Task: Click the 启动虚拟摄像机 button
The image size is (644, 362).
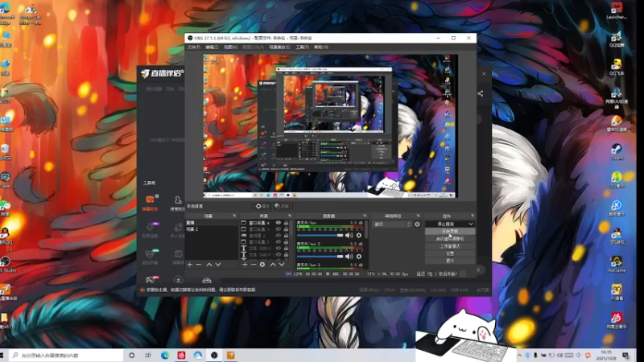Action: (x=450, y=239)
